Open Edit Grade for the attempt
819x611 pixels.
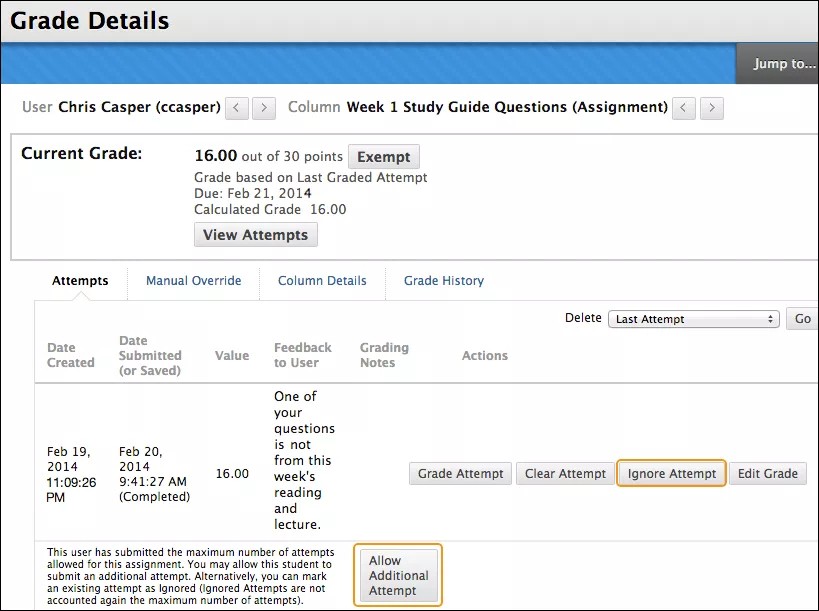click(x=767, y=474)
